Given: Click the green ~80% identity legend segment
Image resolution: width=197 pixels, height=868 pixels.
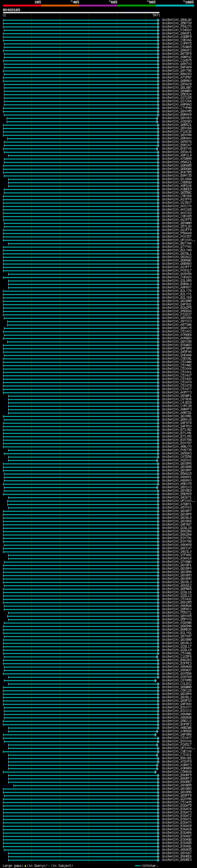Looking at the screenshot, I should (137, 6).
